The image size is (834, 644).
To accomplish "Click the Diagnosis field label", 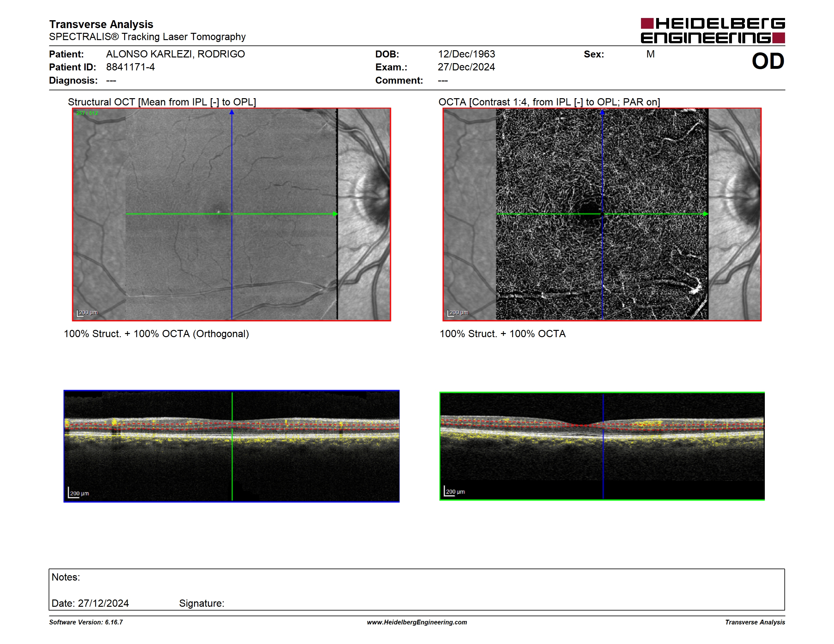I will coord(73,80).
